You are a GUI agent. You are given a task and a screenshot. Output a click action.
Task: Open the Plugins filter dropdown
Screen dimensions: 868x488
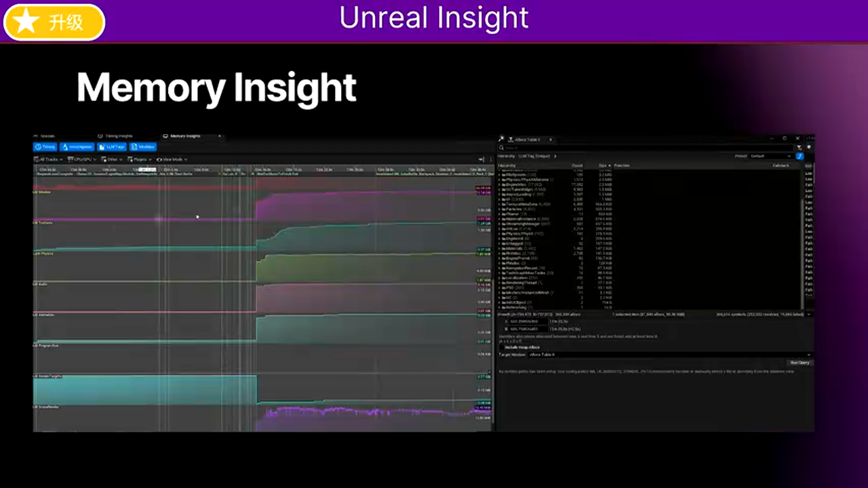pyautogui.click(x=140, y=159)
